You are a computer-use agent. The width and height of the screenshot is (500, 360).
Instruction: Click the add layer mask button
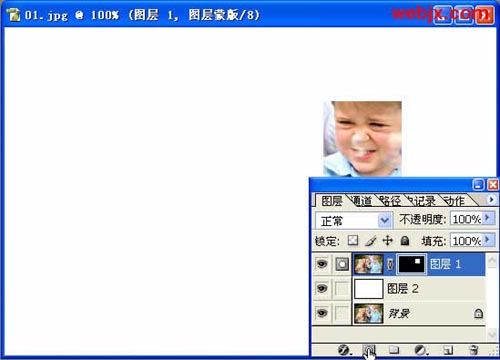[369, 350]
